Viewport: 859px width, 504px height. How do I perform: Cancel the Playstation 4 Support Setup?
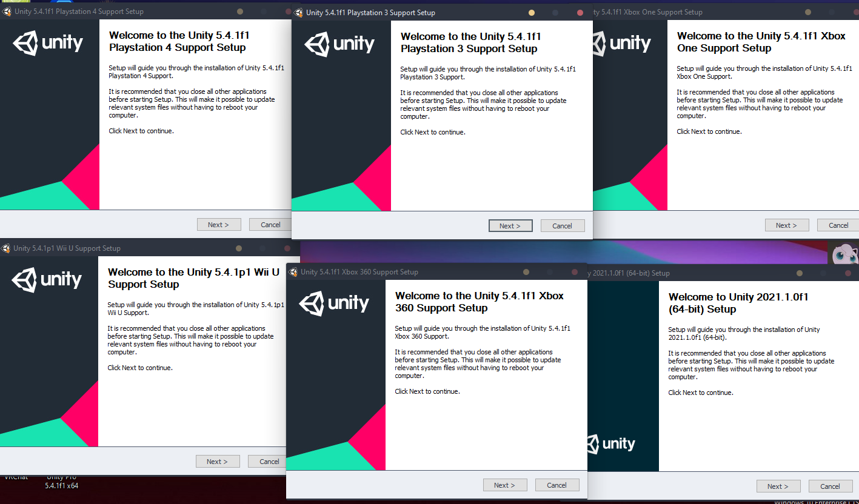click(x=270, y=225)
